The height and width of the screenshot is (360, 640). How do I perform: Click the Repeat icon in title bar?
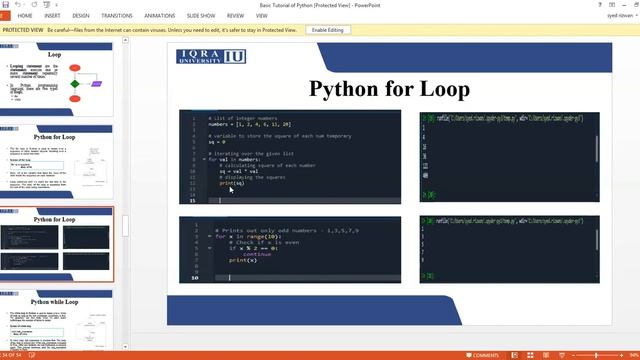(x=34, y=4)
